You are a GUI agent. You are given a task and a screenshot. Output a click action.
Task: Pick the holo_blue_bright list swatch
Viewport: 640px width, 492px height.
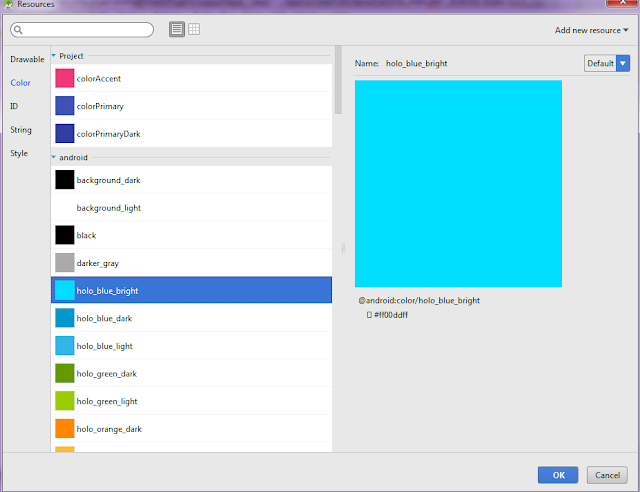click(x=65, y=290)
